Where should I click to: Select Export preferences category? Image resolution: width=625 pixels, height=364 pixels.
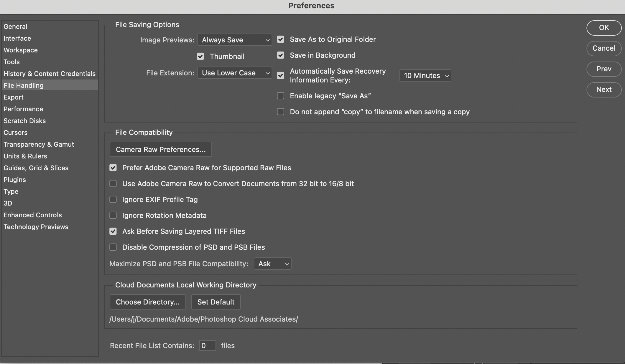point(50,97)
